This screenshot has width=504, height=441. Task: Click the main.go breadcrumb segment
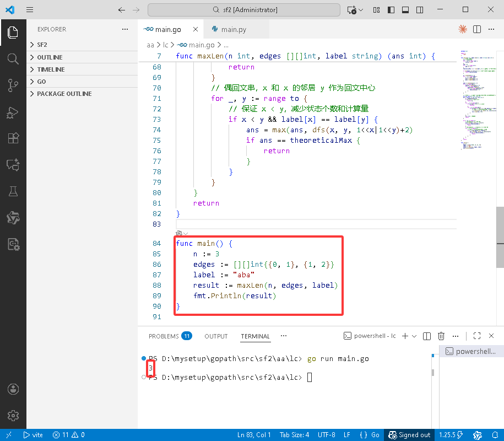click(196, 45)
